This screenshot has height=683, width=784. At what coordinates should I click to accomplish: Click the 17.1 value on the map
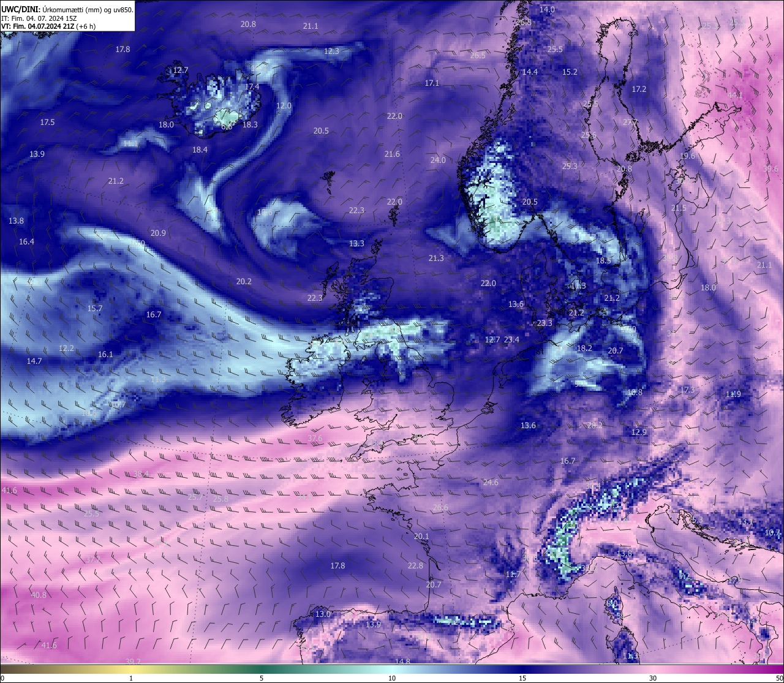tap(432, 83)
